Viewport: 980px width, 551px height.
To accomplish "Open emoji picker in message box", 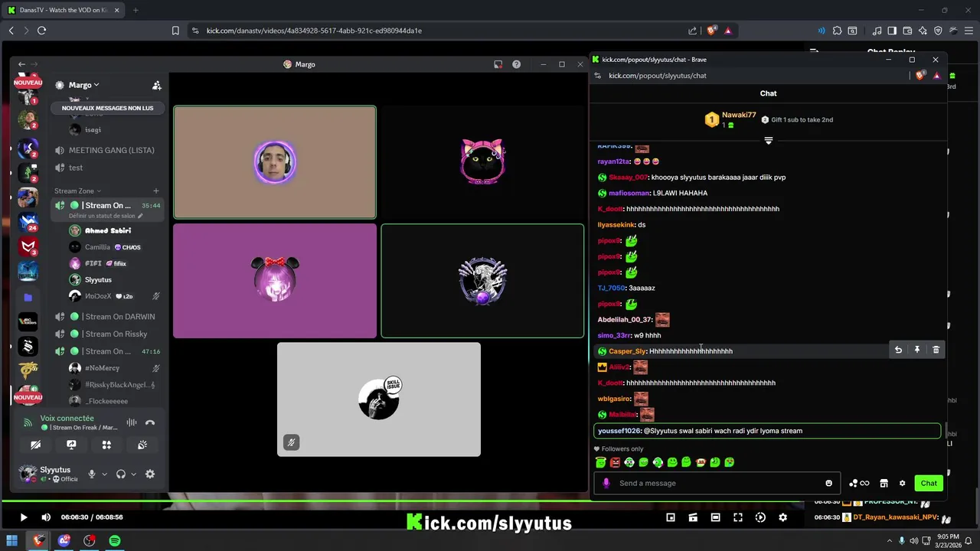I will pos(828,483).
